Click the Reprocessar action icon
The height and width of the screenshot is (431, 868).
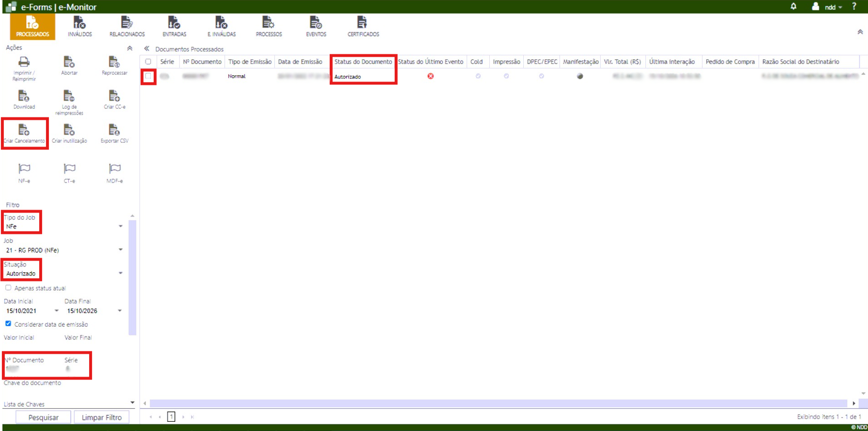coord(114,62)
